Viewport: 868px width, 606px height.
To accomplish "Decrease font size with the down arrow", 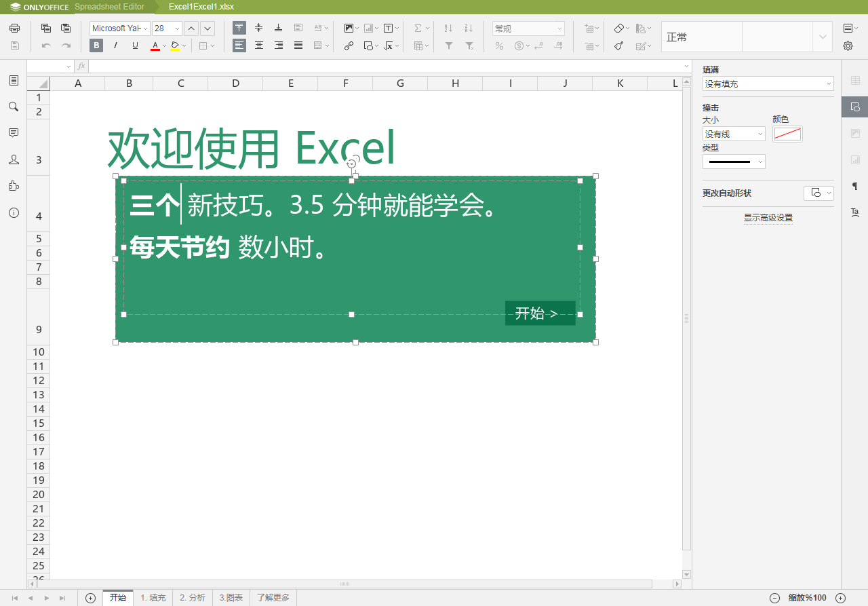I will [x=208, y=29].
